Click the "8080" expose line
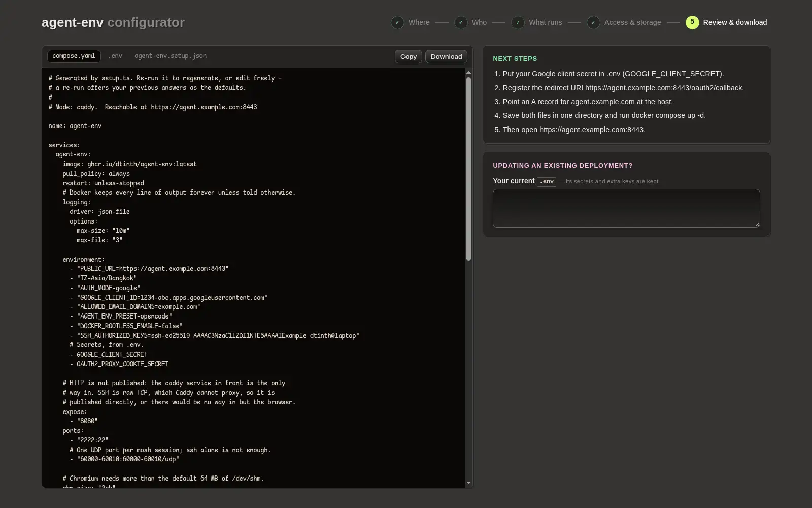The image size is (812, 508). [x=84, y=421]
